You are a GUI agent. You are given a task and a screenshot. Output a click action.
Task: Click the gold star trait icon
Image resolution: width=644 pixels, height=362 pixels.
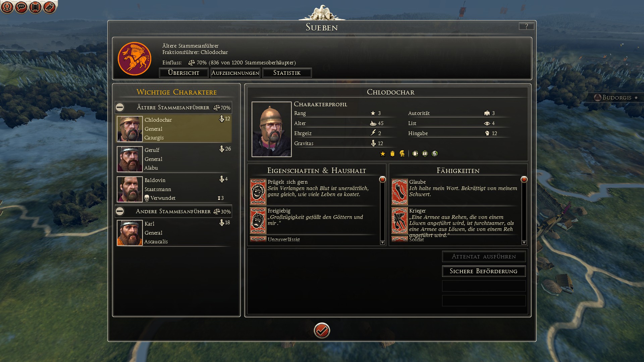383,154
